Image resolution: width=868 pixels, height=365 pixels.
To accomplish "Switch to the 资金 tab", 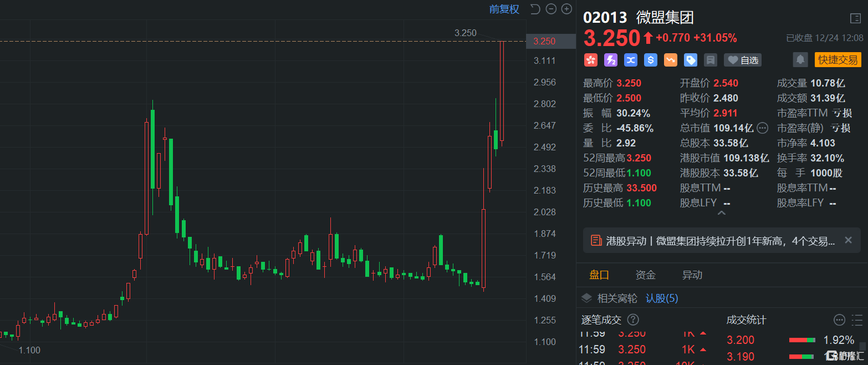I will (x=646, y=275).
